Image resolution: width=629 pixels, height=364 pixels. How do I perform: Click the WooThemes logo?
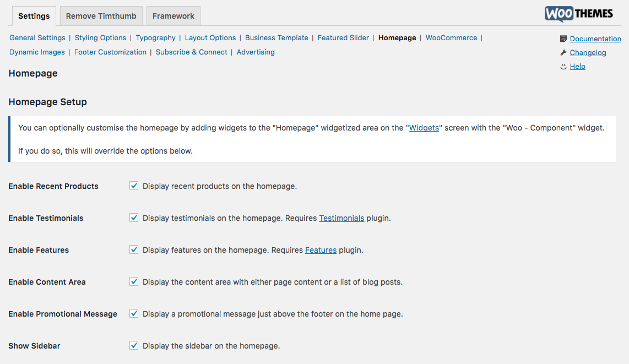coord(578,14)
